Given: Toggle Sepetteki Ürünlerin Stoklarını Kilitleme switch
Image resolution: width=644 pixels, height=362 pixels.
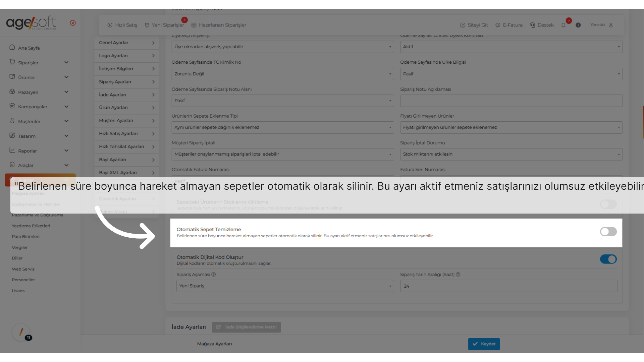Looking at the screenshot, I should pyautogui.click(x=608, y=204).
